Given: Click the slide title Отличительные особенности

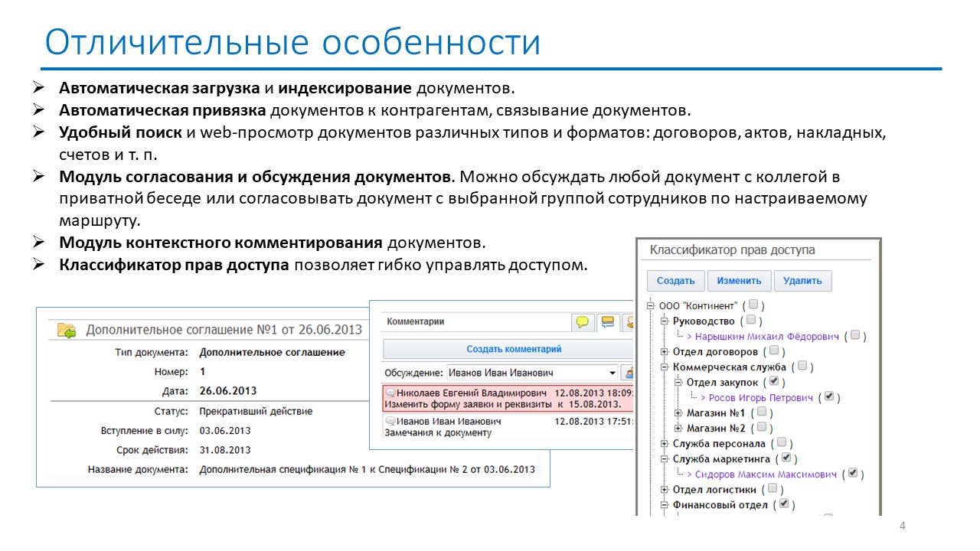Looking at the screenshot, I should pyautogui.click(x=292, y=42).
